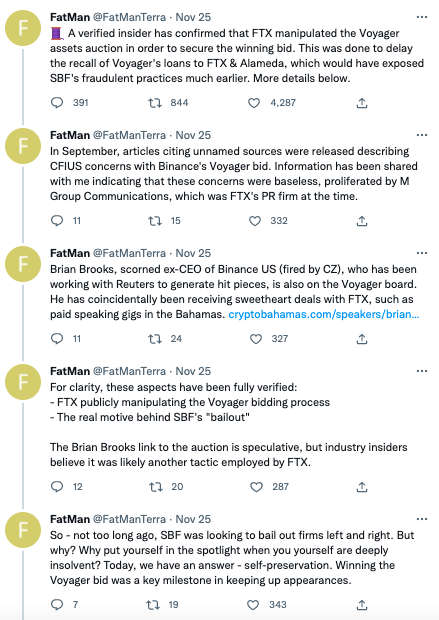439x620 pixels.
Task: Open the cryptobahamas.com speakers link
Action: coord(324,314)
